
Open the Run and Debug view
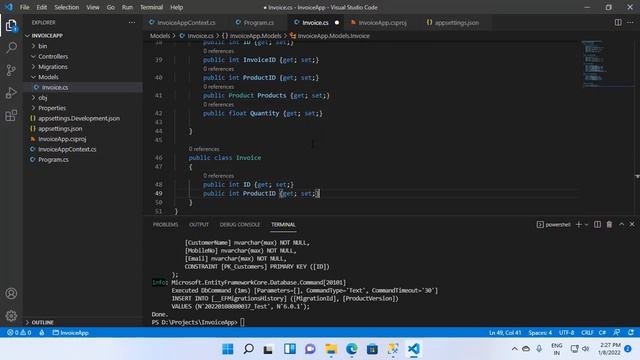point(11,93)
